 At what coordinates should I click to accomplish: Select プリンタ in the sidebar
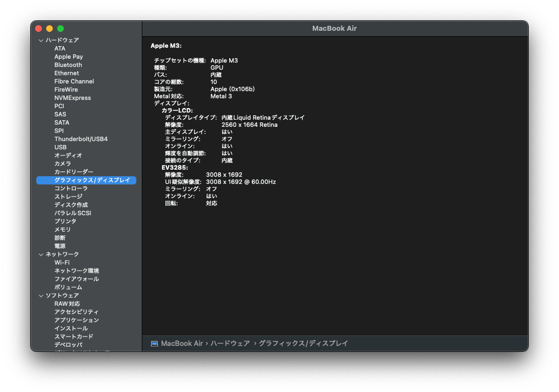coord(65,221)
